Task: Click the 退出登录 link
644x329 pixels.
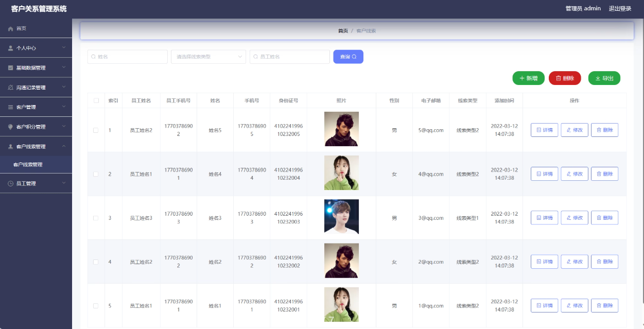Action: [x=620, y=8]
